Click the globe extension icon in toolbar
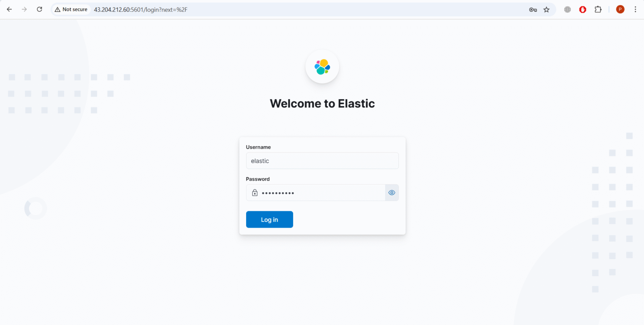644x325 pixels. (x=567, y=9)
